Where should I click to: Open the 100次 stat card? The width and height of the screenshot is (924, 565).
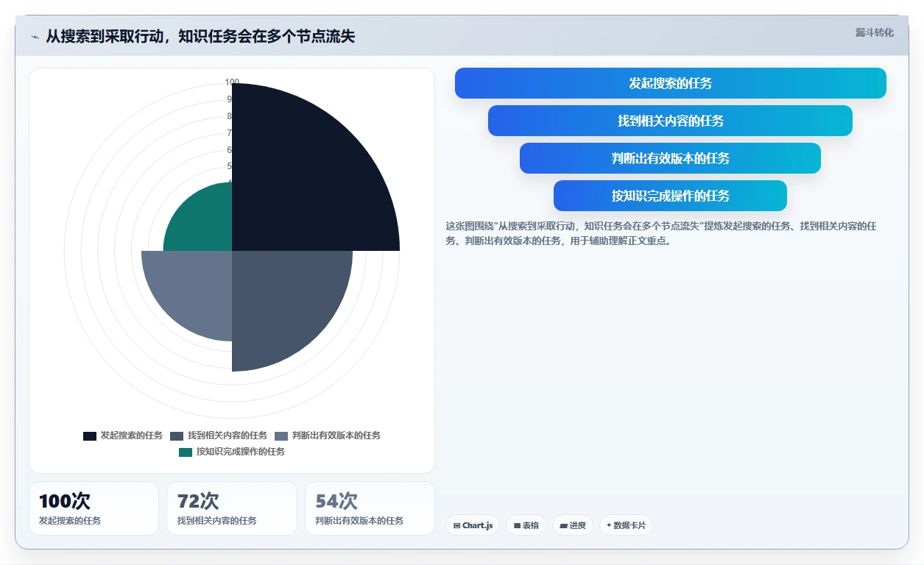point(94,508)
